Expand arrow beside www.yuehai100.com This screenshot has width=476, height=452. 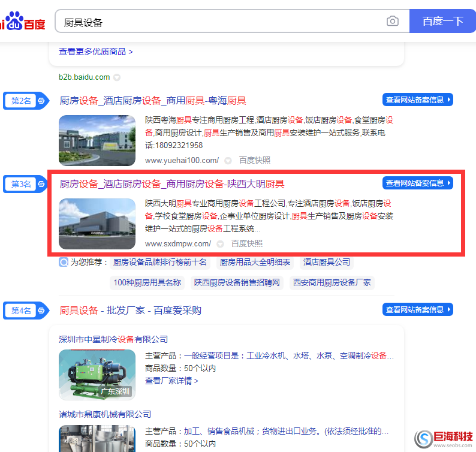[228, 161]
